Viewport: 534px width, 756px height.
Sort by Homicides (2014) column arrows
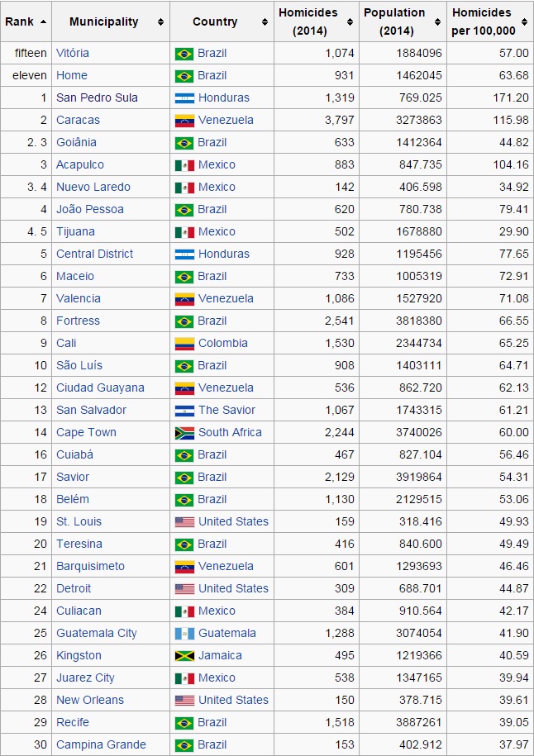pos(350,21)
